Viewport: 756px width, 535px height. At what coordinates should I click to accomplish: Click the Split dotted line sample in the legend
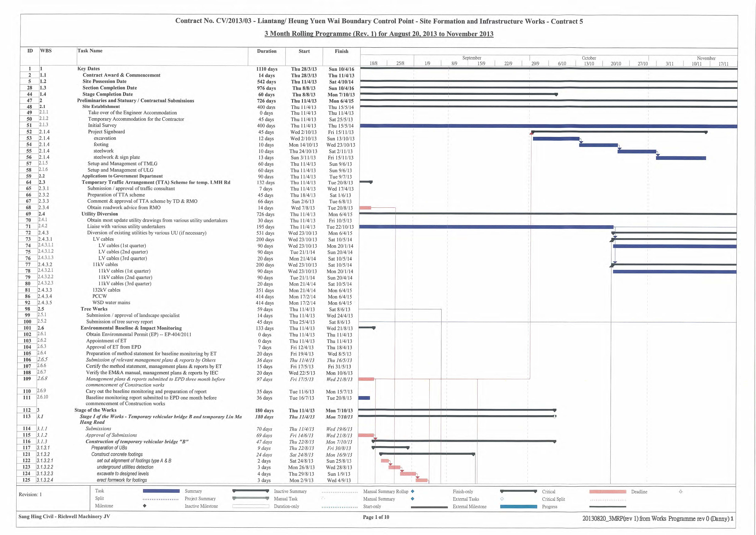point(161,499)
